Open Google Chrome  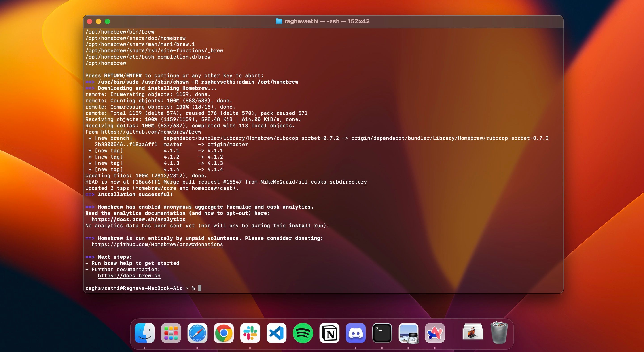pyautogui.click(x=224, y=333)
